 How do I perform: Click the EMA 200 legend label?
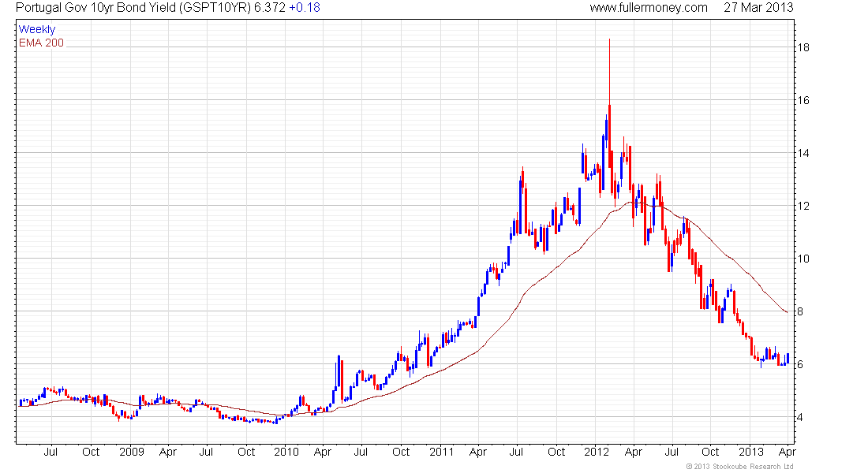click(x=41, y=43)
